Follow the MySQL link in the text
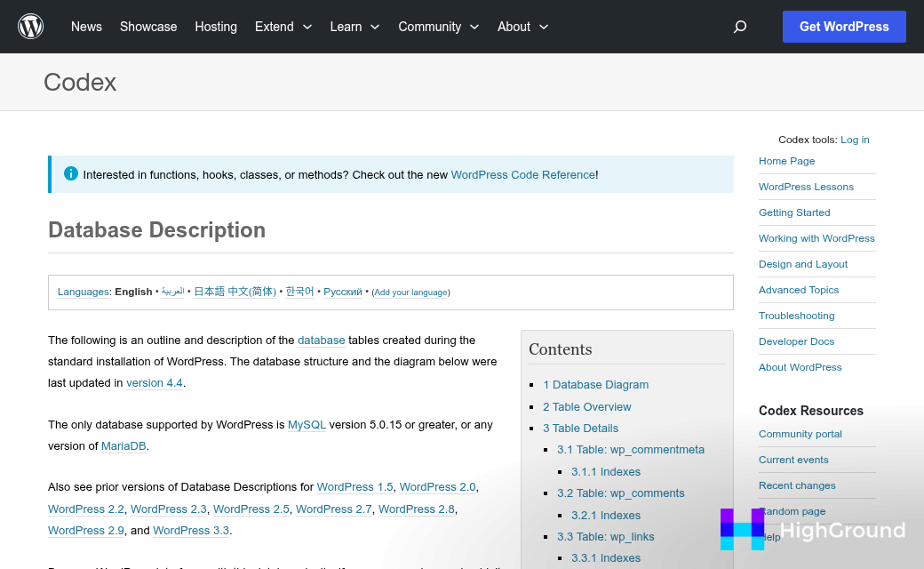 click(x=307, y=425)
